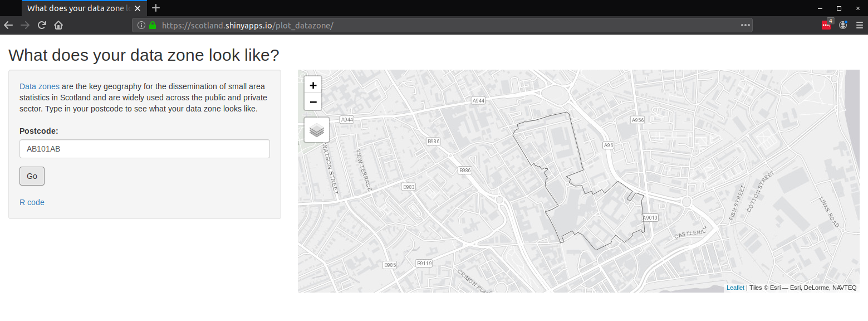Click the browser home icon

(x=58, y=25)
